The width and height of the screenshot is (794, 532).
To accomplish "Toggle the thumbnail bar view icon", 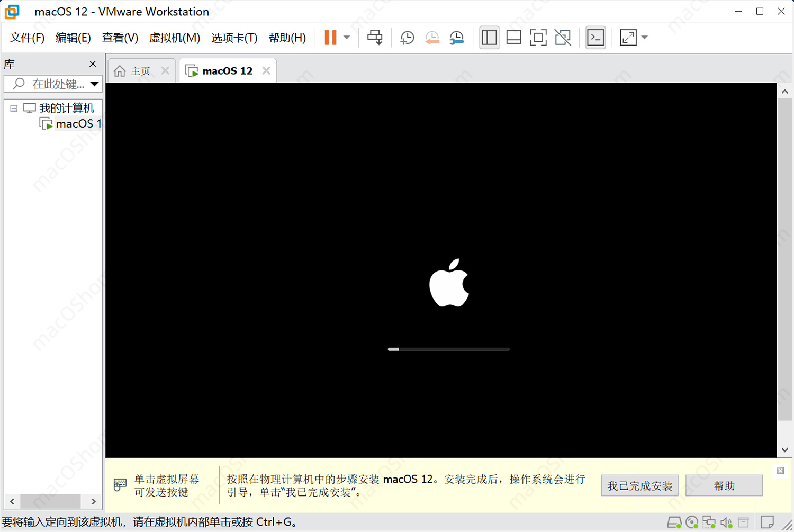I will 514,38.
